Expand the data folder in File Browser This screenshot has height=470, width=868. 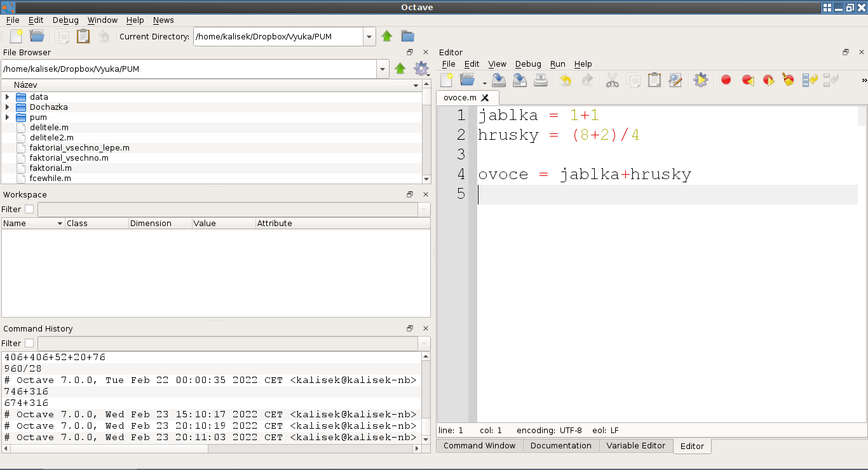click(7, 97)
